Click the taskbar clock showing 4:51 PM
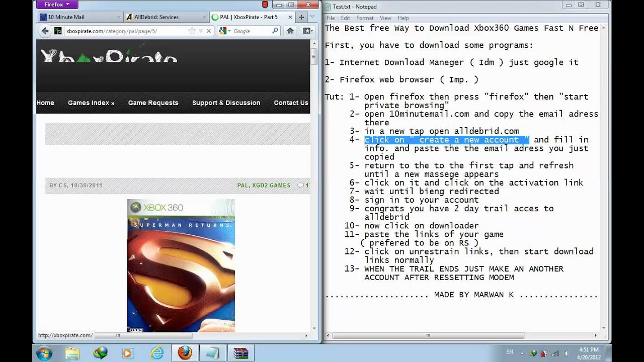 [589, 353]
